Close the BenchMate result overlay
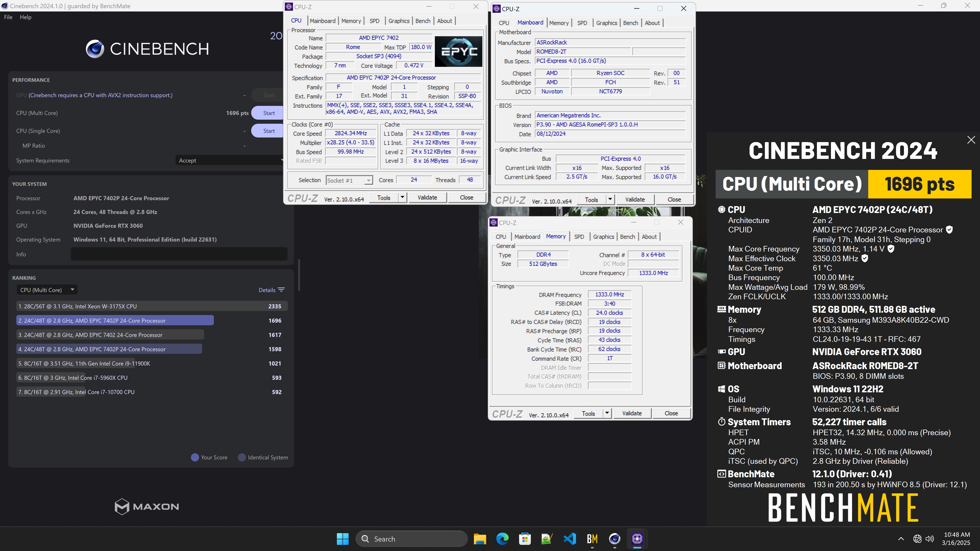Image resolution: width=980 pixels, height=551 pixels. point(971,140)
